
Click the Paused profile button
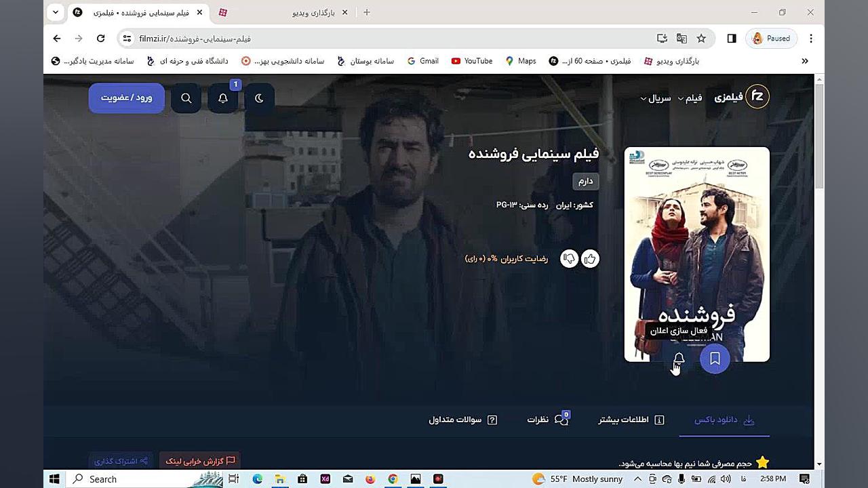772,39
